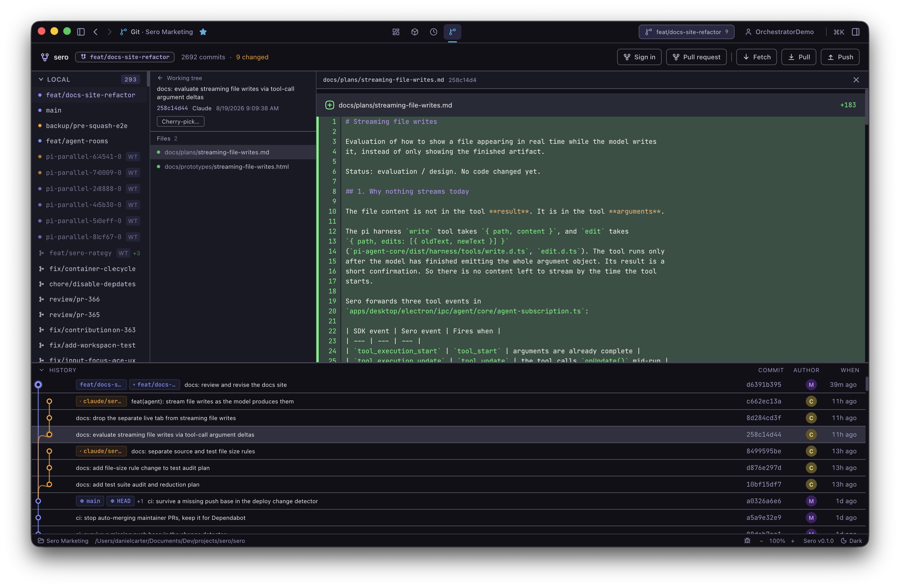Select commit 'docs: add file-size rule change'
Viewport: 900px width, 588px height.
click(449, 468)
